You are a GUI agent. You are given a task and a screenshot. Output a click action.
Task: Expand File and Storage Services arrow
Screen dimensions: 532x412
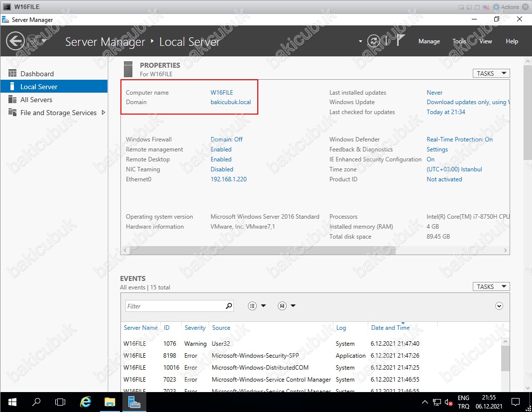pyautogui.click(x=103, y=113)
